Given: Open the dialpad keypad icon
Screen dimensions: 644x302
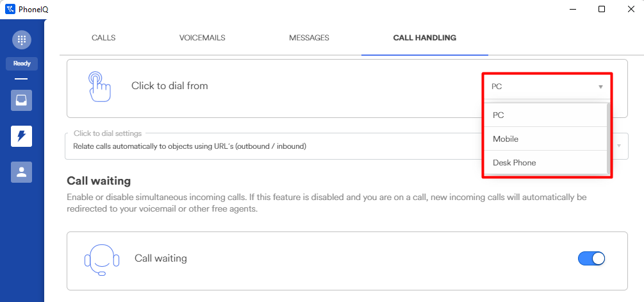Looking at the screenshot, I should [21, 40].
